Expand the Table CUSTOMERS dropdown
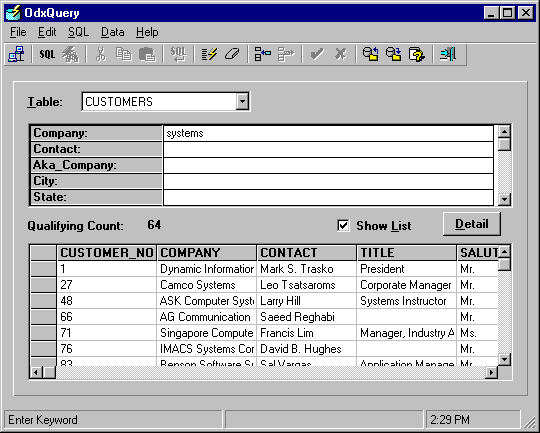The width and height of the screenshot is (540, 433). [x=242, y=101]
